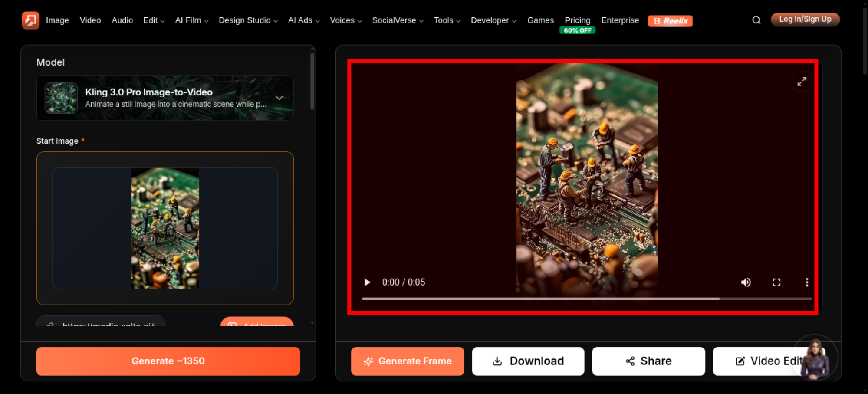This screenshot has width=868, height=394.
Task: Open the Design Studio dropdown
Action: pos(248,20)
